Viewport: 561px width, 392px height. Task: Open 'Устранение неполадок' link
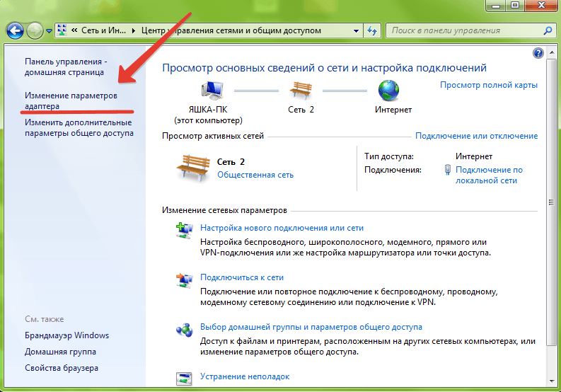(x=245, y=376)
